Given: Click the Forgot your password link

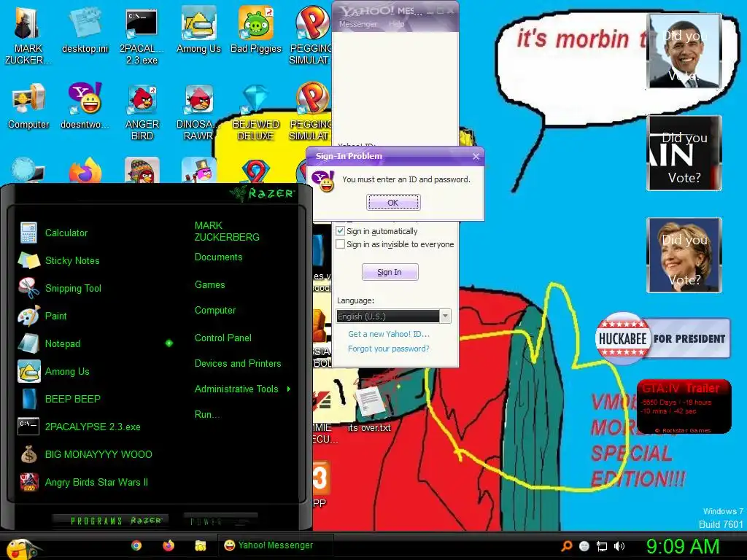Looking at the screenshot, I should pos(389,349).
